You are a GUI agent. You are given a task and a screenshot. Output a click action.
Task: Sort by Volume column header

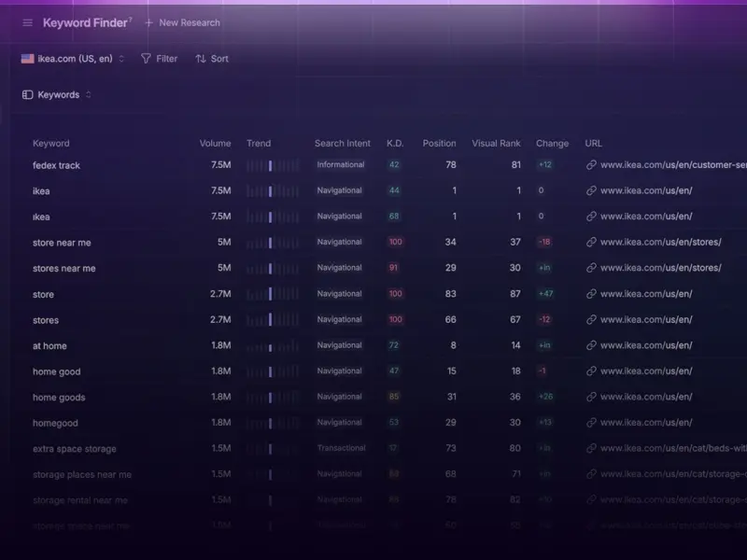pyautogui.click(x=216, y=144)
